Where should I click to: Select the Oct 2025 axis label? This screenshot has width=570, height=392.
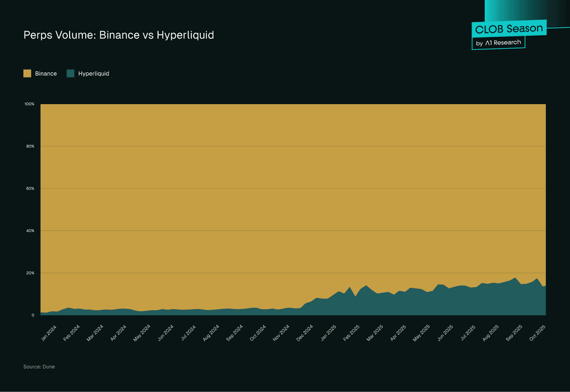pyautogui.click(x=537, y=333)
